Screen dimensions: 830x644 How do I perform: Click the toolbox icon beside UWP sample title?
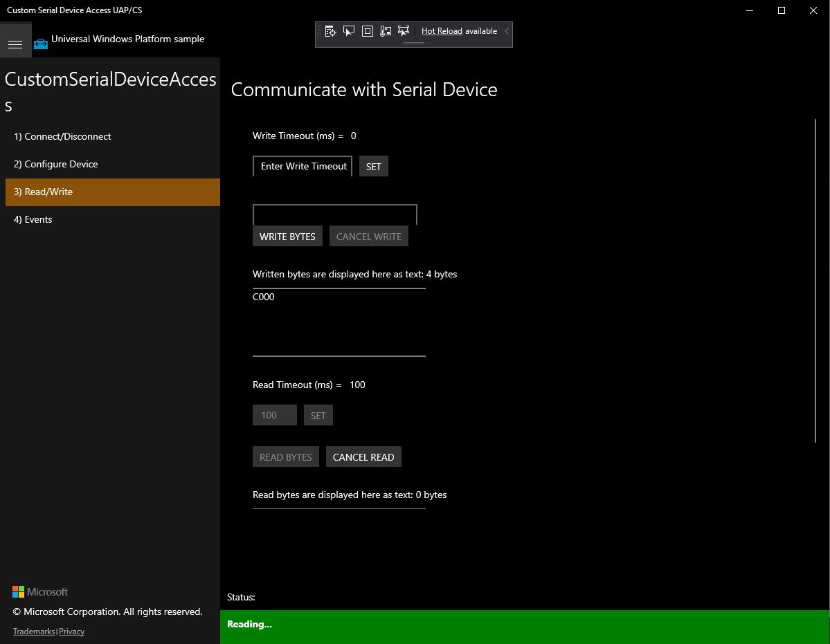(40, 42)
